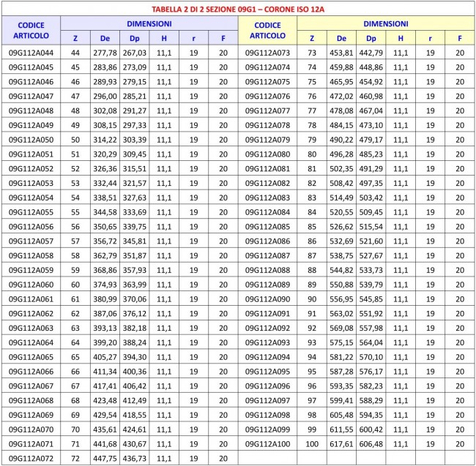Click Z value 58

pyautogui.click(x=75, y=255)
